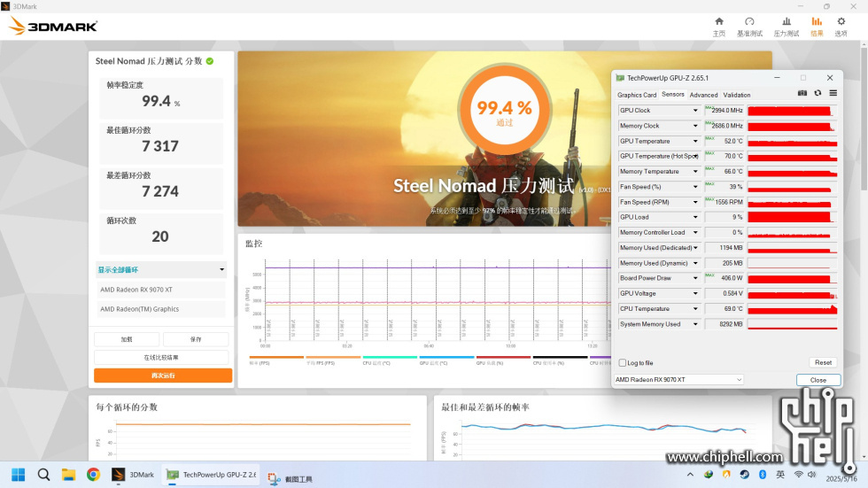Switch to the Validation tab
Viewport: 868px width, 488px height.
pyautogui.click(x=736, y=95)
